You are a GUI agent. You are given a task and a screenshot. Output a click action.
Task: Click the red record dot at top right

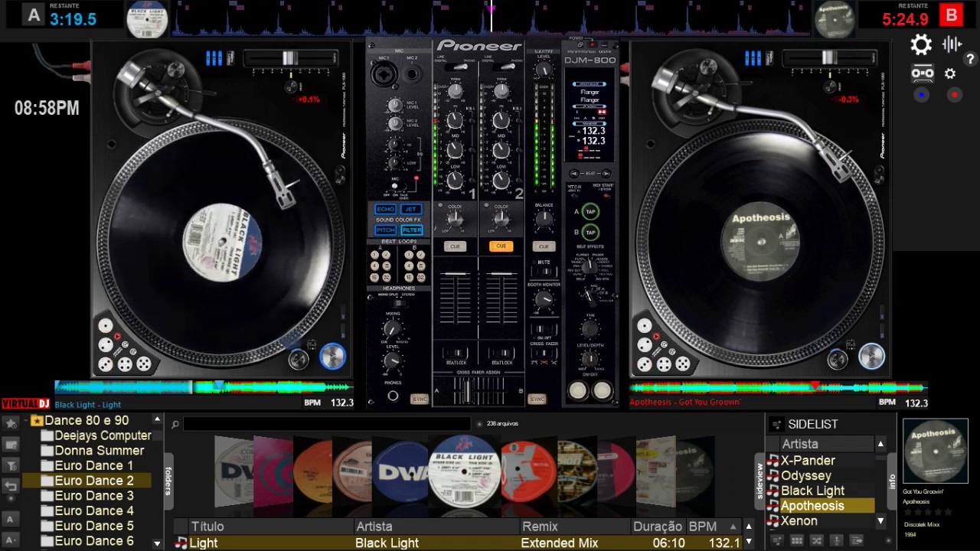click(954, 95)
